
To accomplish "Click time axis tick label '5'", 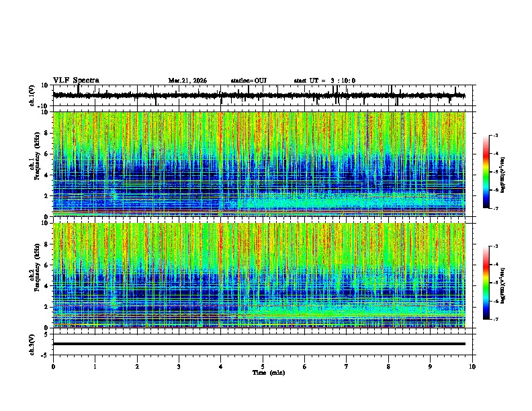I will pyautogui.click(x=263, y=367).
